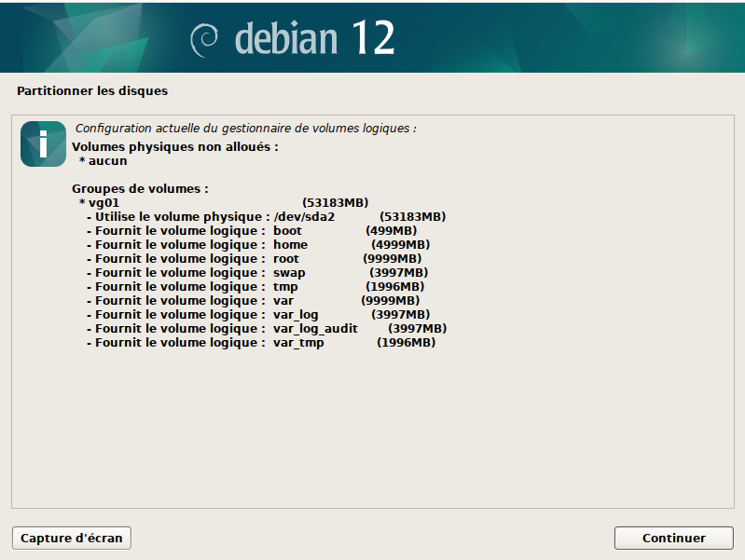Click the '* aucun' entry

point(103,161)
